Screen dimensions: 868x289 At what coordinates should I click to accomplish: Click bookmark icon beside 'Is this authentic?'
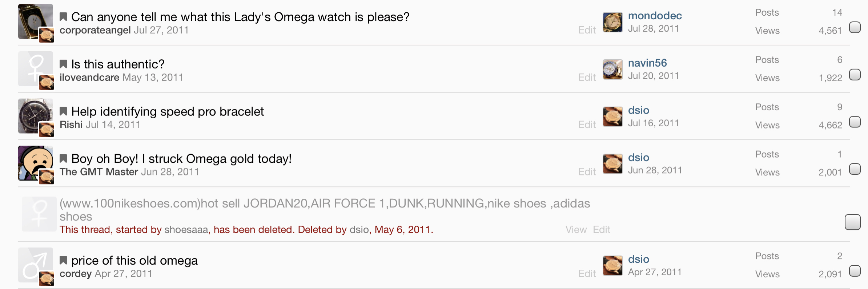click(63, 64)
